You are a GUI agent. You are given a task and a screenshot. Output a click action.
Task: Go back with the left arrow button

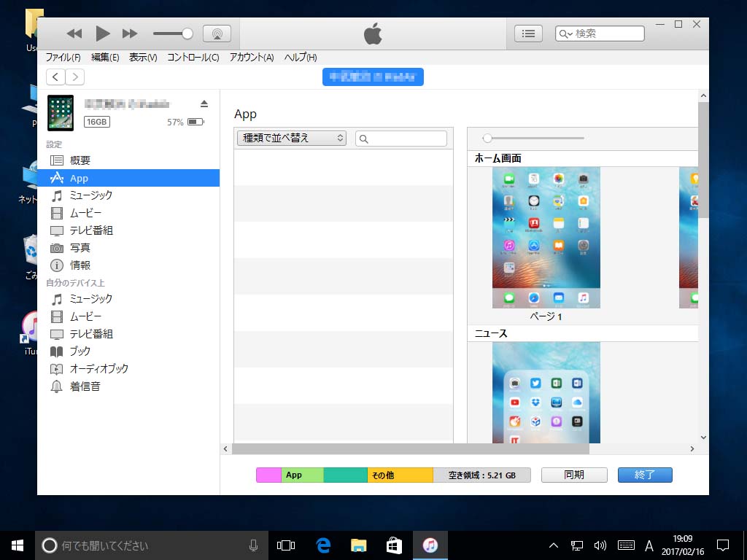(55, 77)
